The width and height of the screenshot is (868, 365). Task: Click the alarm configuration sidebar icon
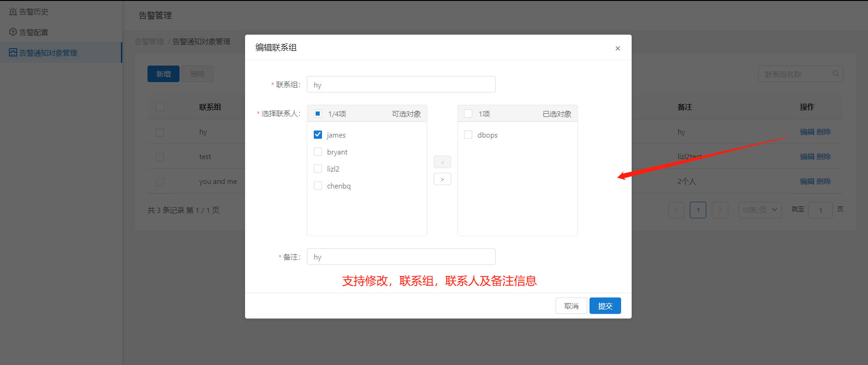[13, 32]
